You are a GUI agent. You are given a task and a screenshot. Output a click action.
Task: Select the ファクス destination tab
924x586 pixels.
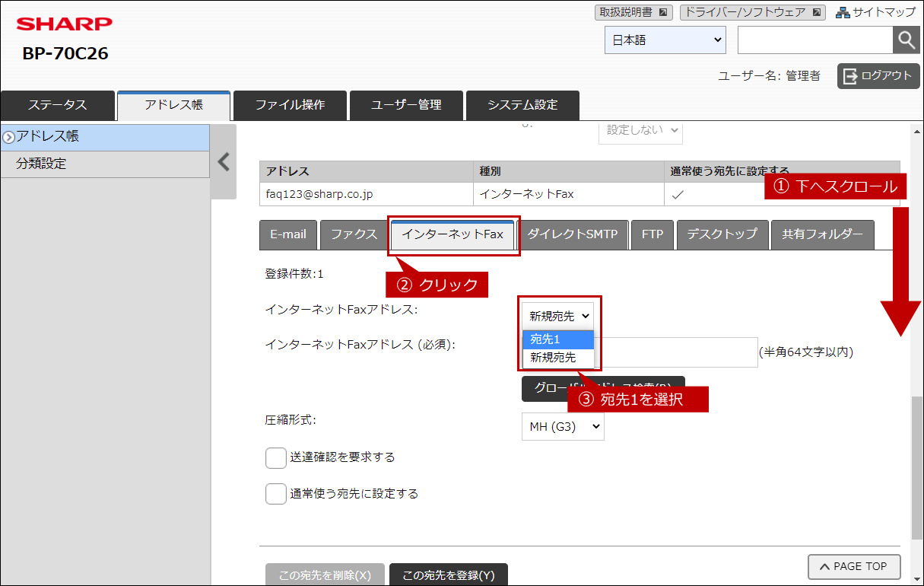pos(354,234)
